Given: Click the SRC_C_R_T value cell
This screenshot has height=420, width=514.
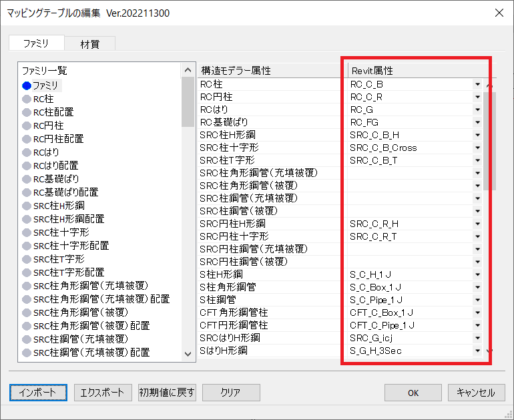Looking at the screenshot, I should click(411, 236).
